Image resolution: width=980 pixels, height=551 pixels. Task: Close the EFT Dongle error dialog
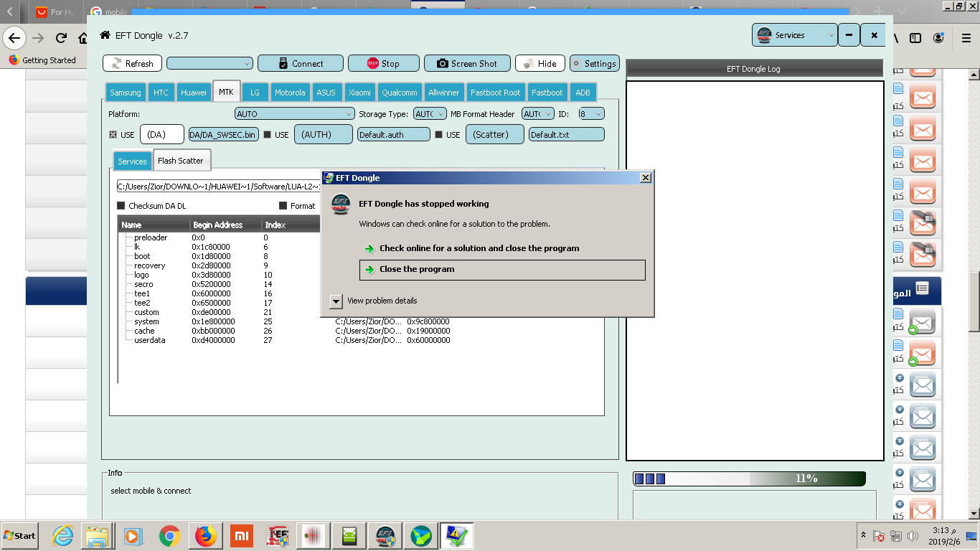(x=645, y=178)
